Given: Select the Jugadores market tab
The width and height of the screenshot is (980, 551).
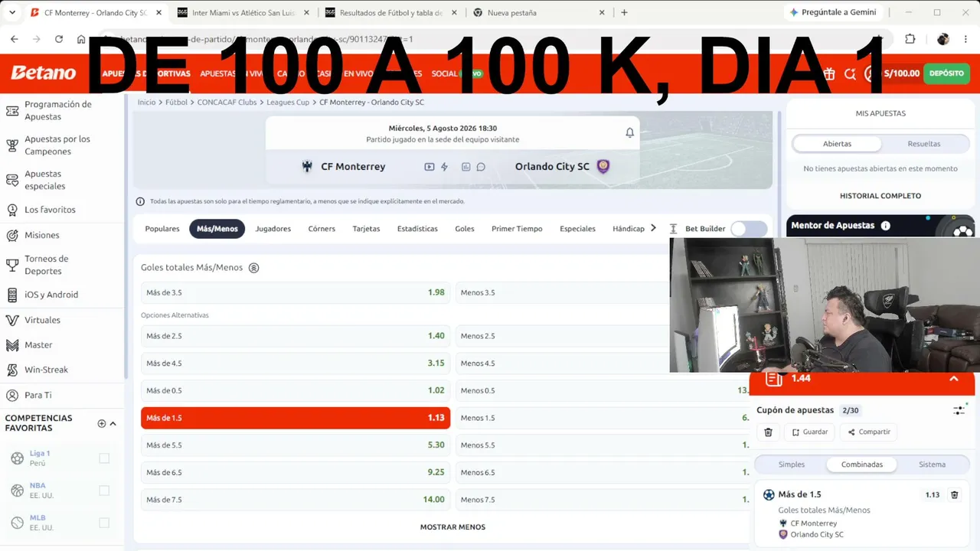Looking at the screenshot, I should (x=273, y=229).
